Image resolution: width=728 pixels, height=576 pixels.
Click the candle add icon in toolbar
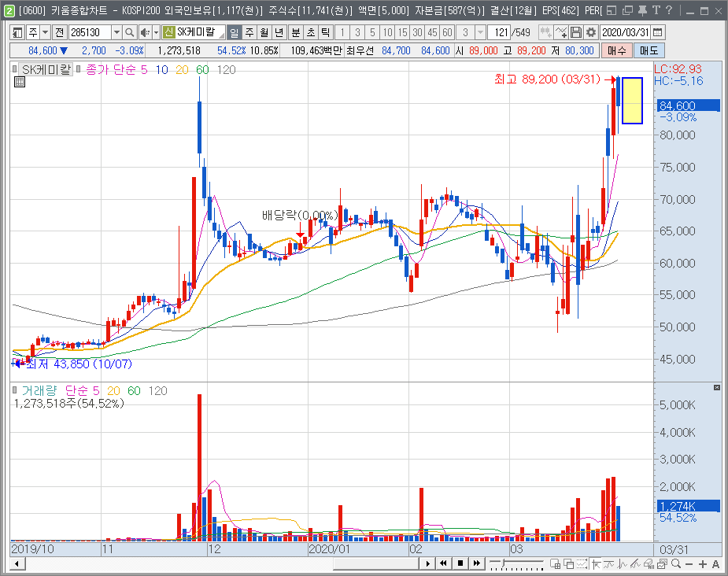(x=546, y=32)
